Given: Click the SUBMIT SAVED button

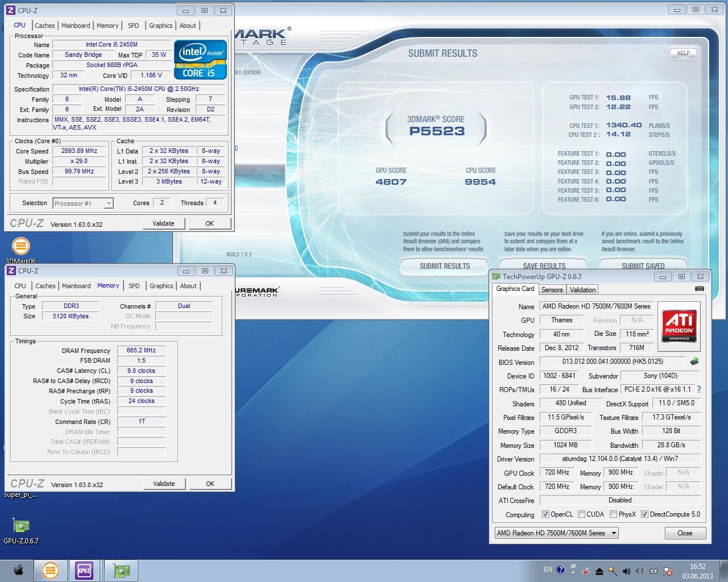Looking at the screenshot, I should 643,266.
